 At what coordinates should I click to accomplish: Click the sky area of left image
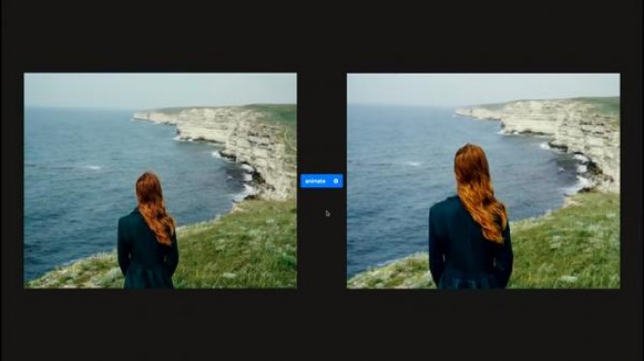(x=160, y=89)
